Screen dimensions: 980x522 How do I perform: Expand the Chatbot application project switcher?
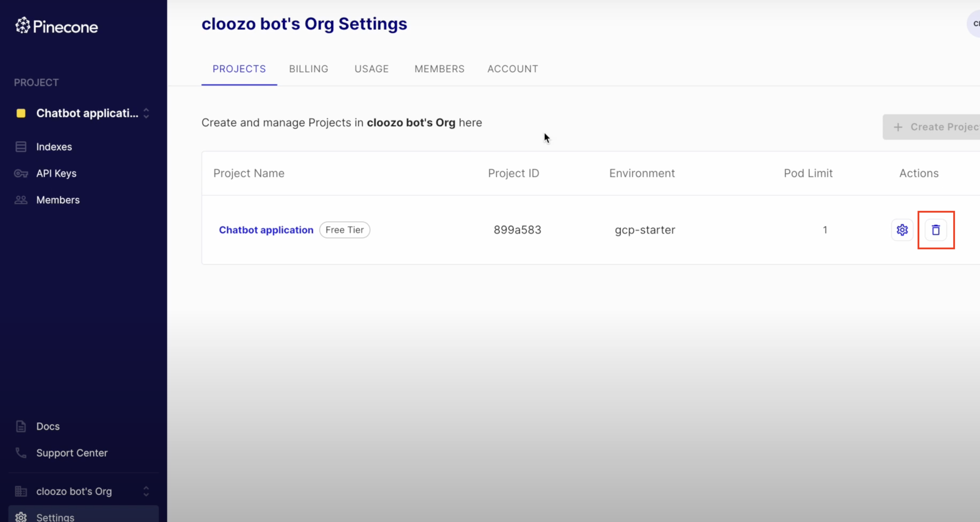(146, 113)
